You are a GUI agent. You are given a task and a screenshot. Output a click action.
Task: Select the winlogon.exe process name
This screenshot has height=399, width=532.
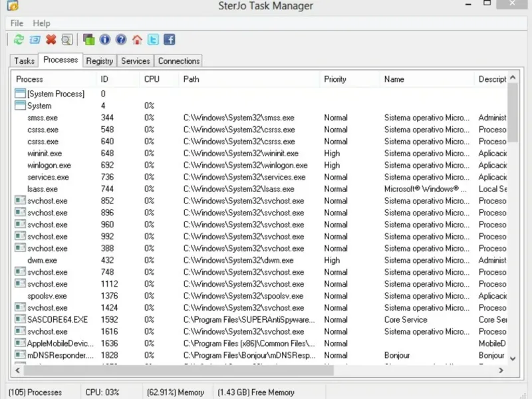coord(49,165)
